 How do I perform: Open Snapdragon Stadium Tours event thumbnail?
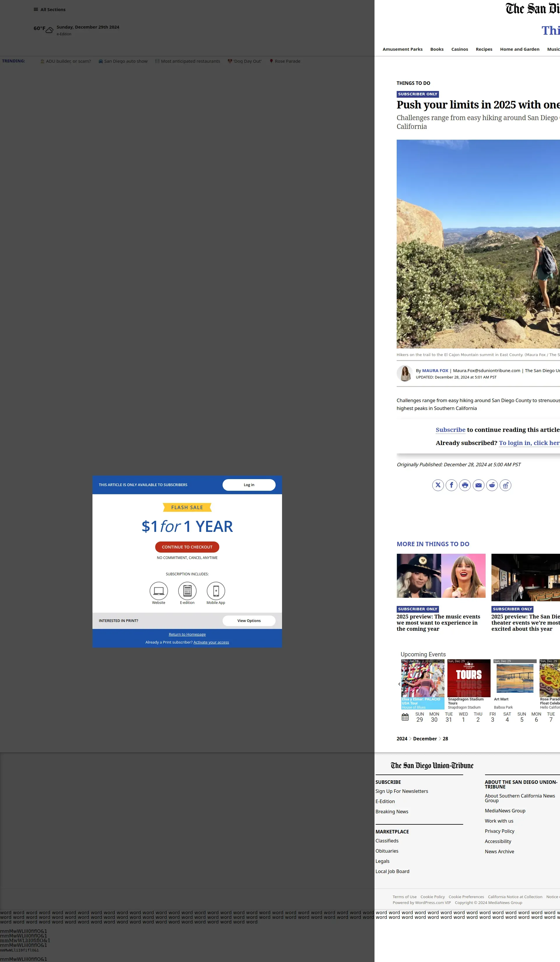point(469,678)
